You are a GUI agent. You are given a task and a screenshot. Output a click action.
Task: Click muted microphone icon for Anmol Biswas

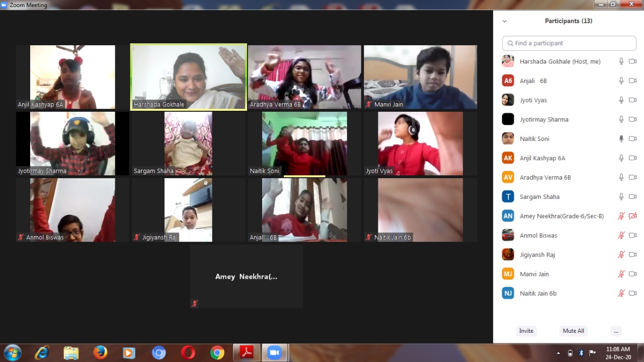(621, 235)
